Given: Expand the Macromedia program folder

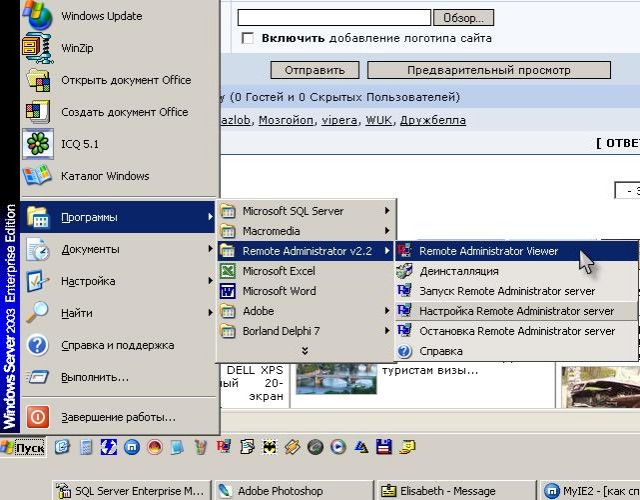Looking at the screenshot, I should (x=305, y=231).
